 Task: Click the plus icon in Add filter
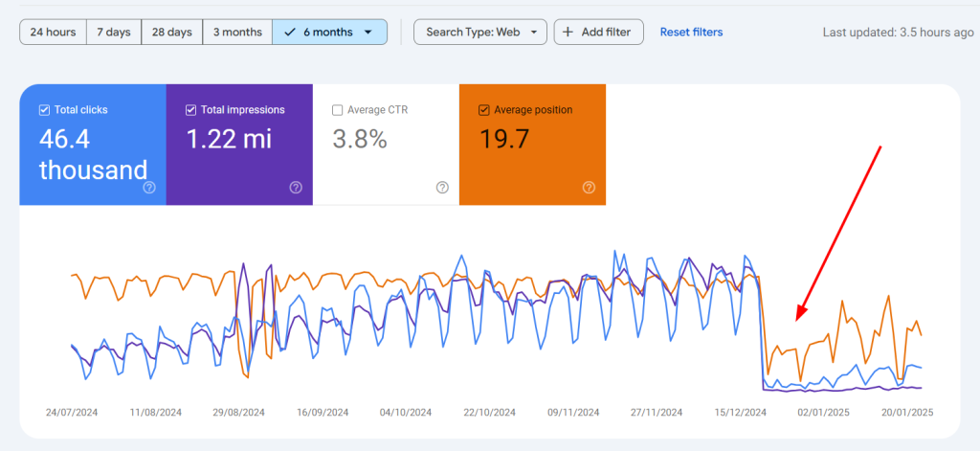tap(568, 32)
